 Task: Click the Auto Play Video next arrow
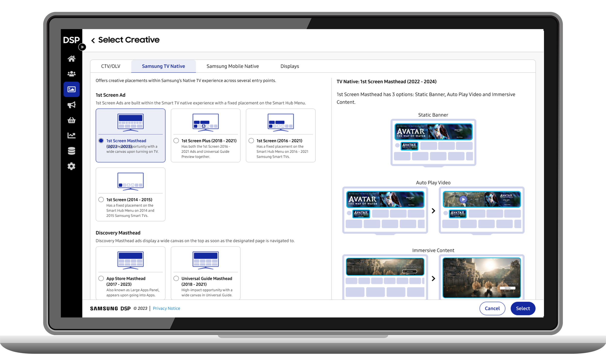433,211
